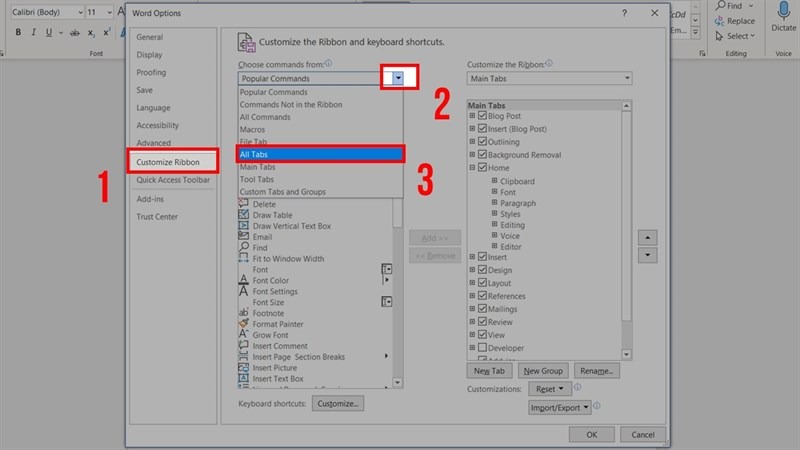Enable the Developer tab checkbox
800x450 pixels.
[483, 348]
